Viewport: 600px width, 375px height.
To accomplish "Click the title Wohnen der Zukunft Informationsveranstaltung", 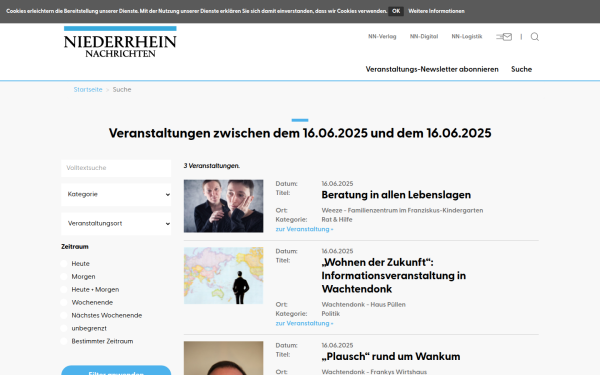I will [x=394, y=276].
